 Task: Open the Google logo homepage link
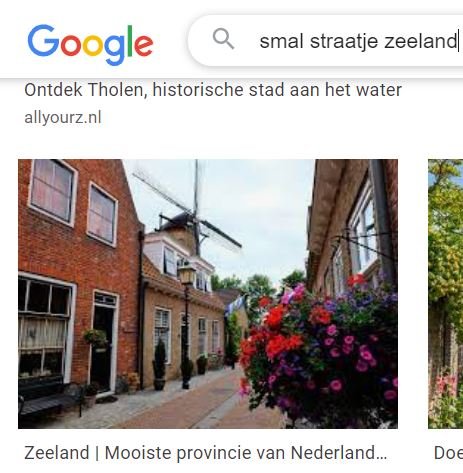click(90, 44)
